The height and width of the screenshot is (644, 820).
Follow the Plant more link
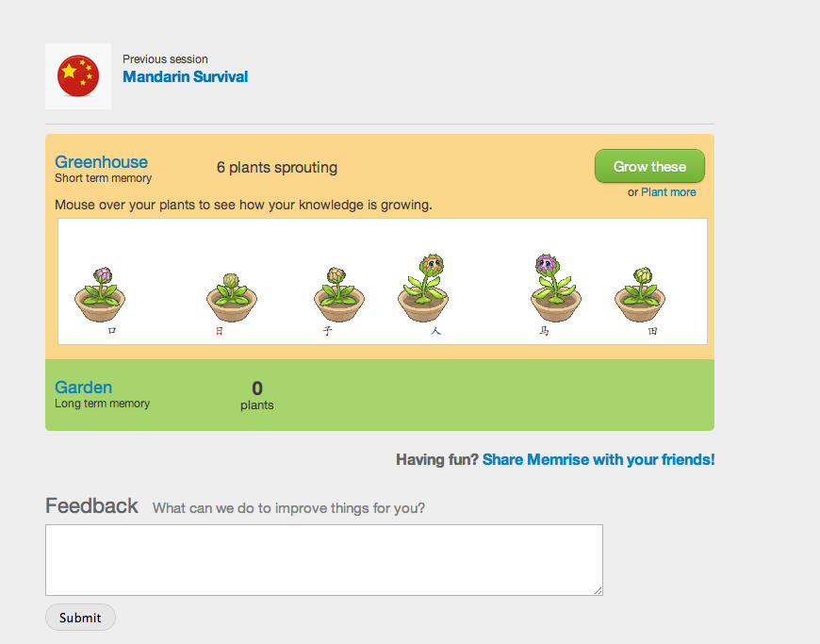tap(668, 192)
